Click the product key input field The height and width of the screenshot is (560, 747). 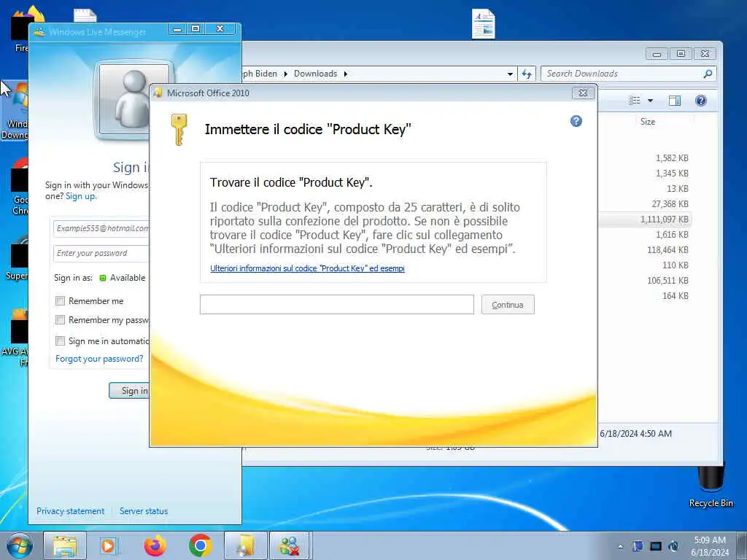[337, 304]
